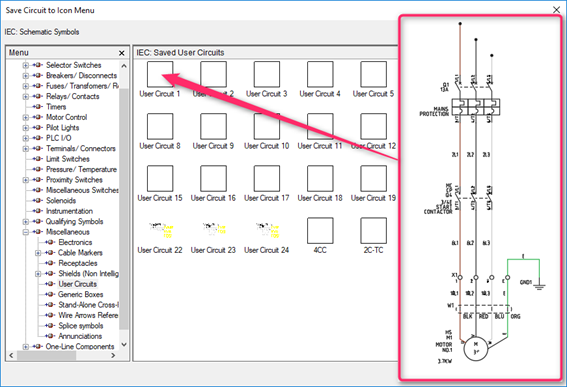Close the Menu tree panel

[122, 53]
